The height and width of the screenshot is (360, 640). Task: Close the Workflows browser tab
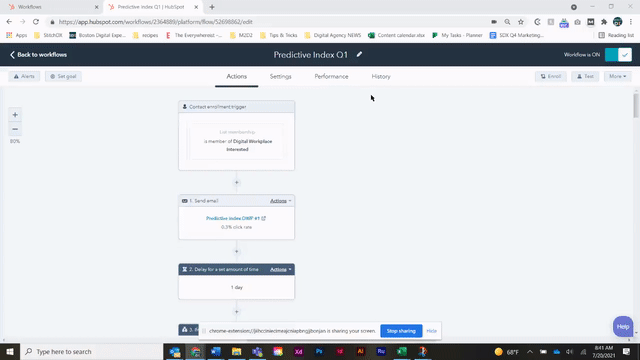point(97,7)
